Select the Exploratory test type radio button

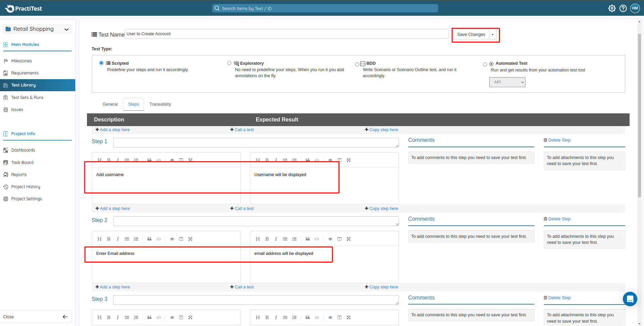pyautogui.click(x=229, y=63)
